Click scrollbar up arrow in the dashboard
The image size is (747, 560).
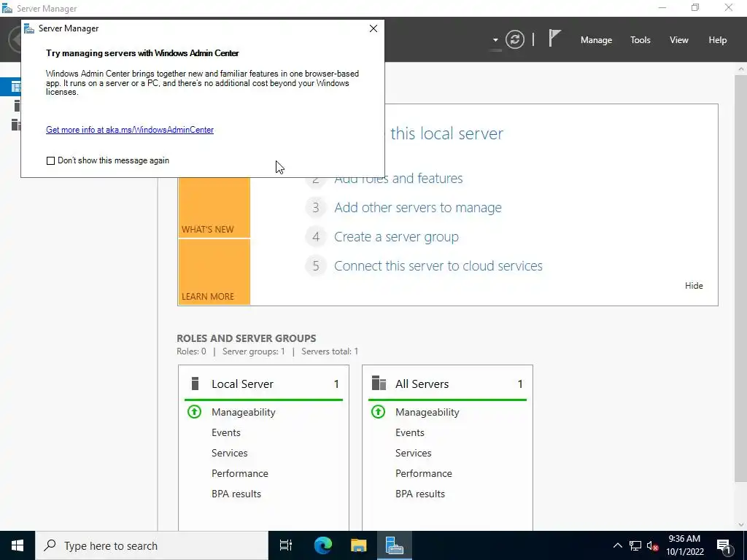click(x=741, y=69)
